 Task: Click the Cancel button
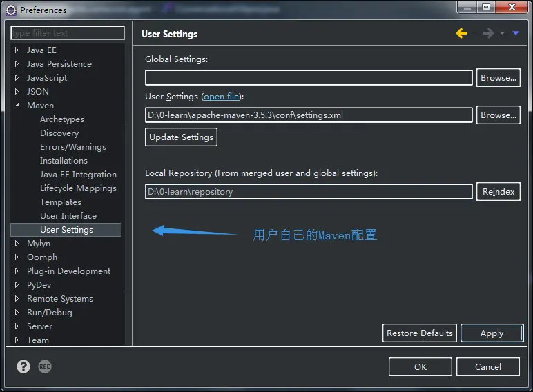coord(488,367)
